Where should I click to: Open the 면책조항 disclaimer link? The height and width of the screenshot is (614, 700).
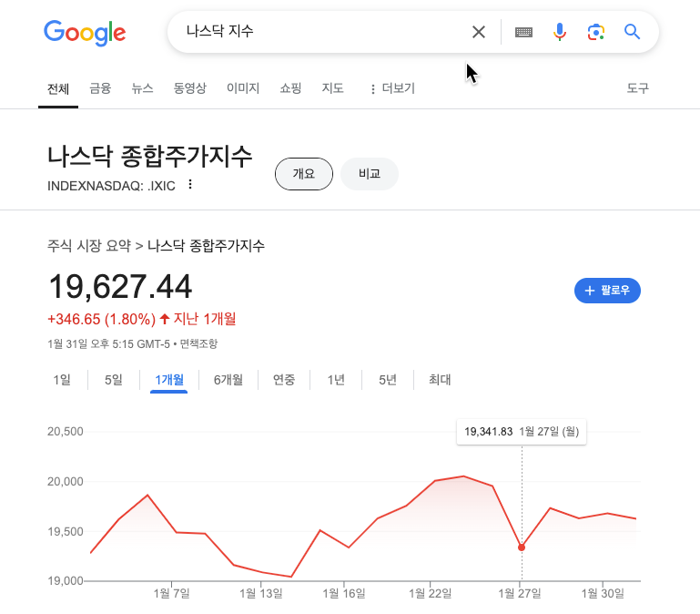coord(198,343)
